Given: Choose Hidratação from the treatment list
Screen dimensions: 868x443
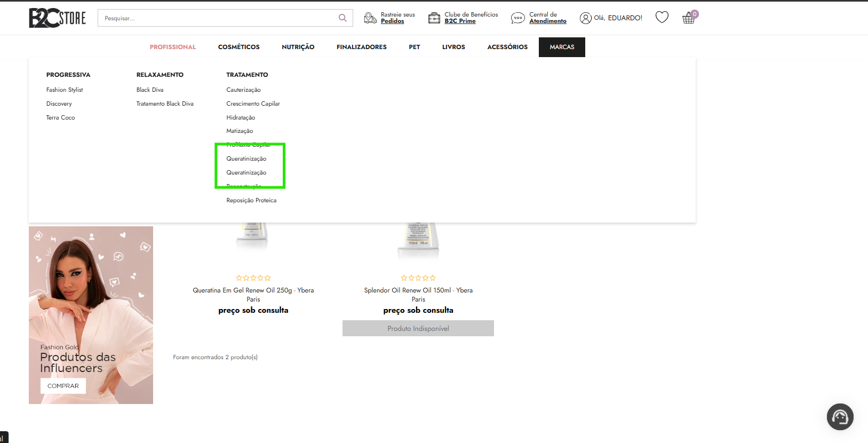Looking at the screenshot, I should [241, 117].
